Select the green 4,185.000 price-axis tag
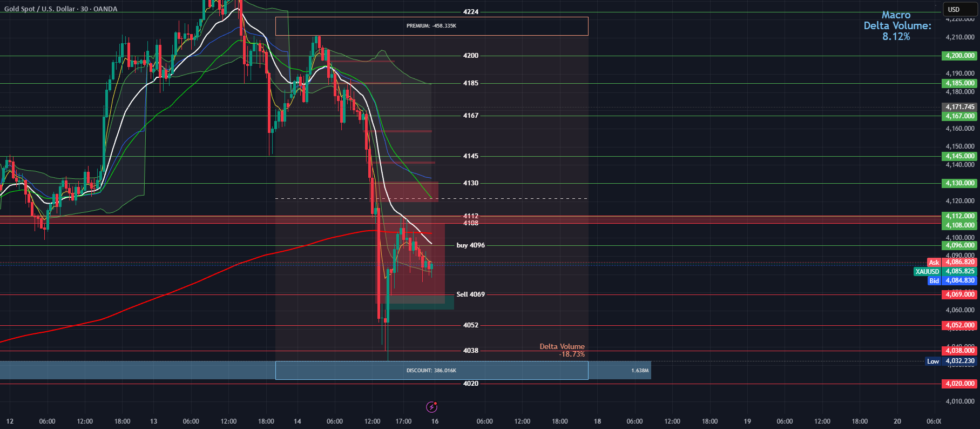 [959, 83]
